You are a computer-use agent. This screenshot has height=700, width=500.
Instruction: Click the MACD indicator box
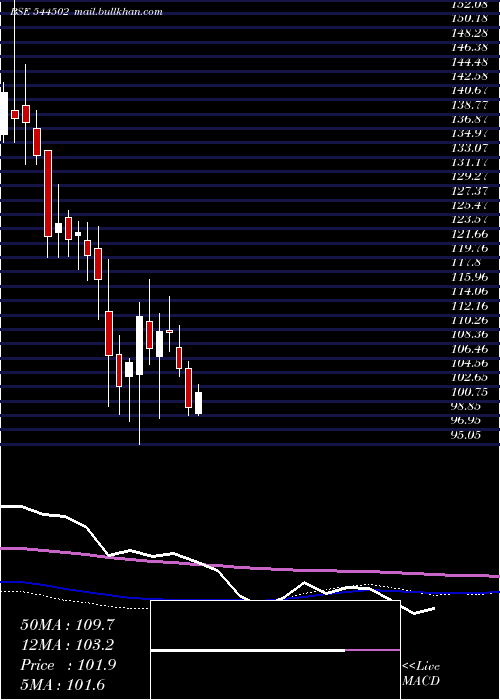tap(275, 650)
